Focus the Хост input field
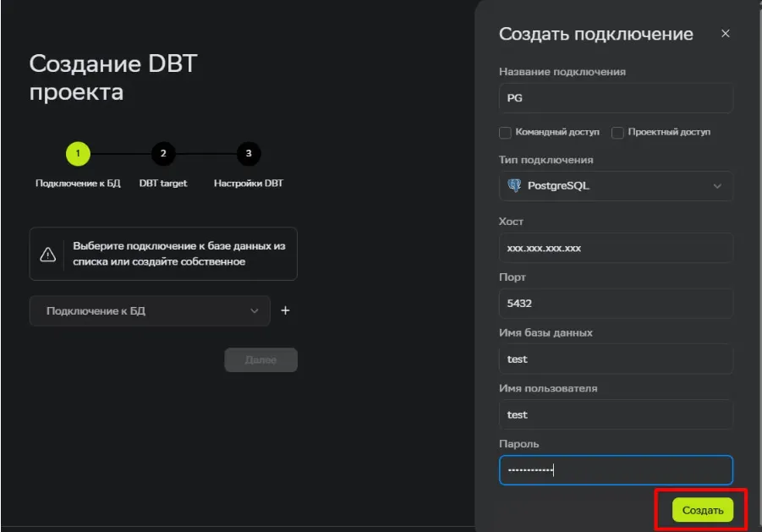Viewport: 762px width, 532px height. coord(615,248)
